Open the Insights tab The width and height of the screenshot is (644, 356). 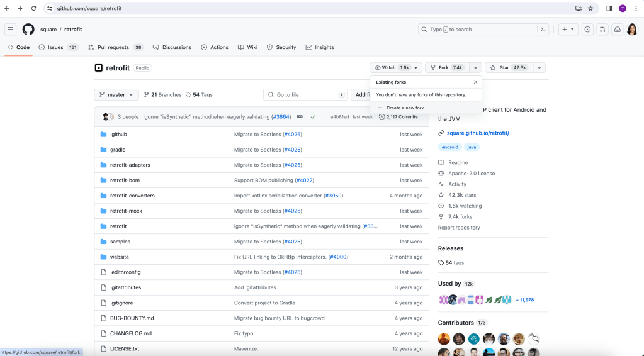(x=320, y=47)
